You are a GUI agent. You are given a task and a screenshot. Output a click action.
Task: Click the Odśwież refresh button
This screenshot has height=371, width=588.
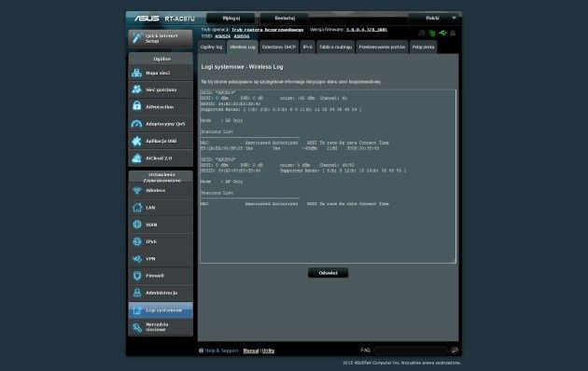pos(329,273)
